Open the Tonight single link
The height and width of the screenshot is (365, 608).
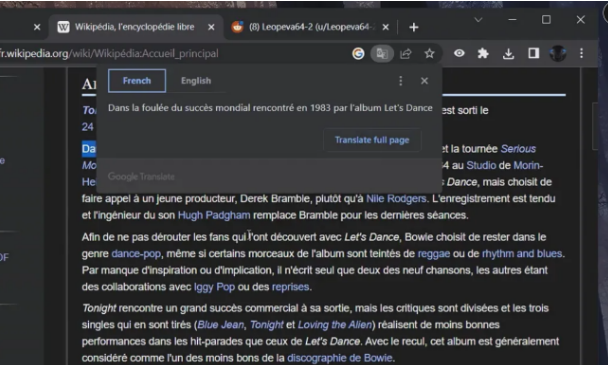point(266,325)
